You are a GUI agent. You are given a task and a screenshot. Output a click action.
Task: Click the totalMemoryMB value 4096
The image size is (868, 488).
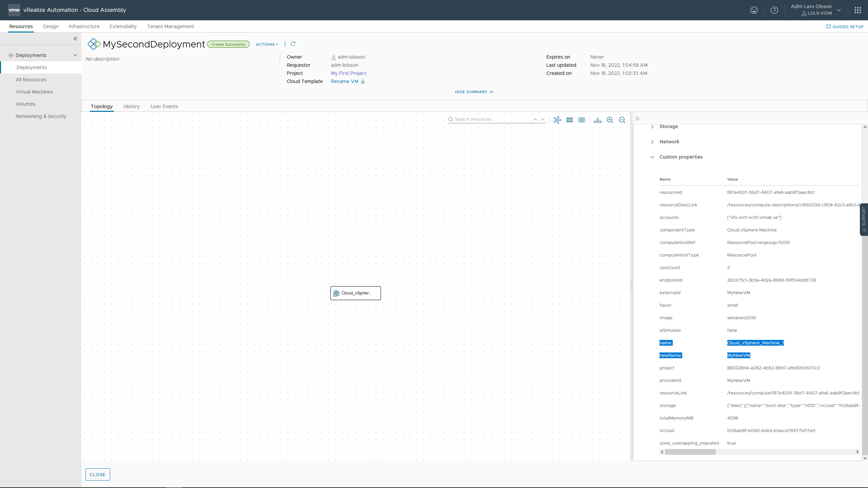coord(733,418)
